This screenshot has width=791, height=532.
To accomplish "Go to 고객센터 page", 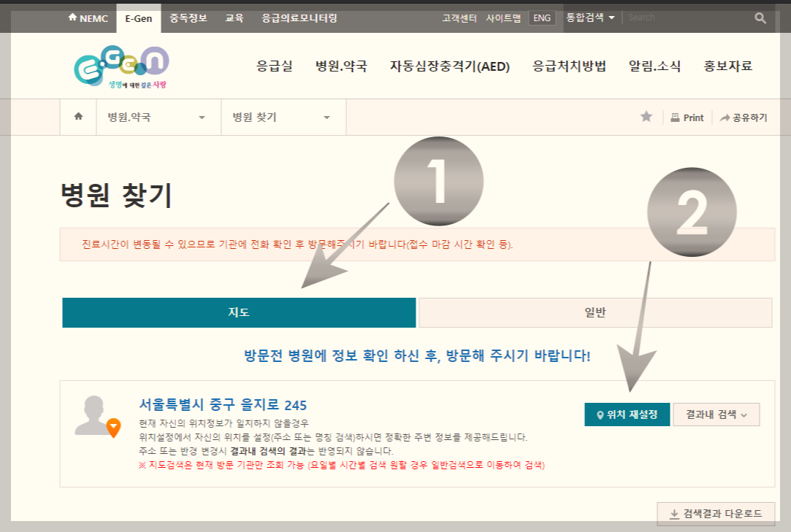I will (459, 18).
